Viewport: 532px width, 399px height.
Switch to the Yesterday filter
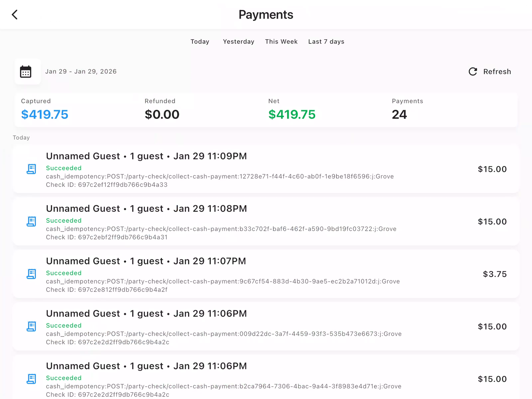[x=238, y=42]
